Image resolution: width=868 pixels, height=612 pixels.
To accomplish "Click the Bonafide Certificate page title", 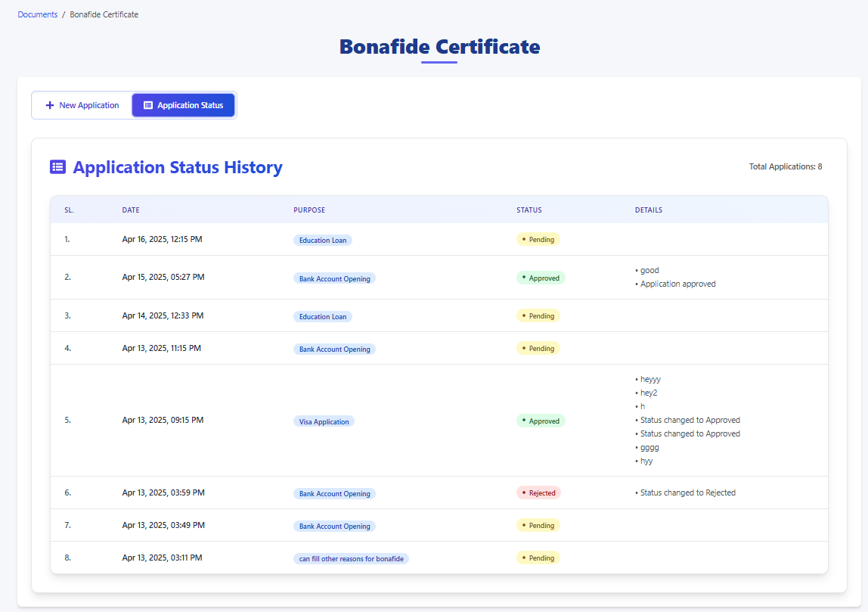I will [439, 46].
